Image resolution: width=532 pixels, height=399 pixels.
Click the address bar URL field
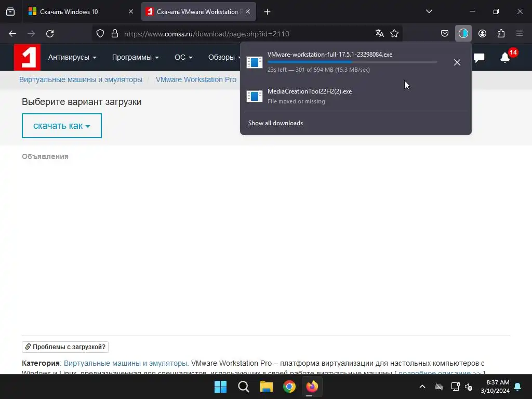pos(248,34)
